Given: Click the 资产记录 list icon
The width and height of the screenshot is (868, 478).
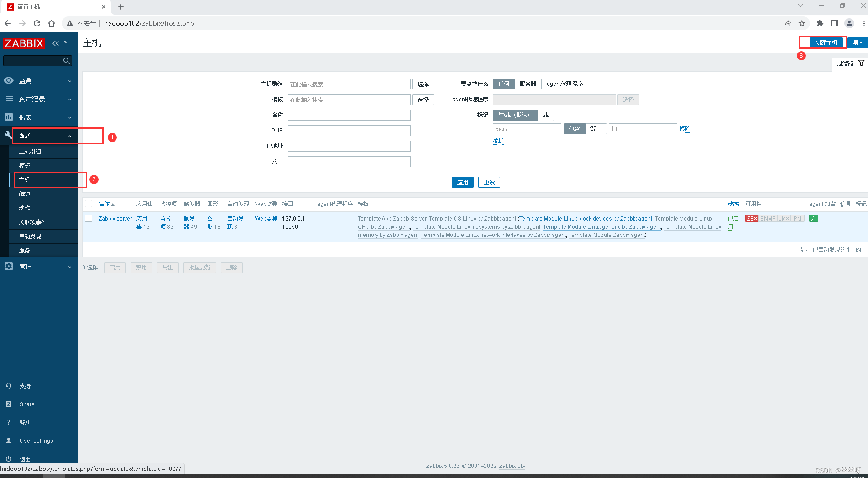Looking at the screenshot, I should click(9, 99).
